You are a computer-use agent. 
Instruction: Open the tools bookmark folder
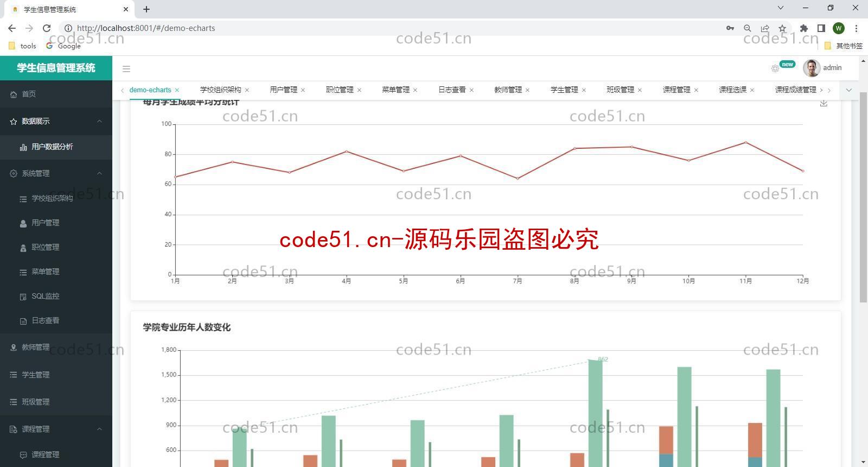pyautogui.click(x=23, y=46)
